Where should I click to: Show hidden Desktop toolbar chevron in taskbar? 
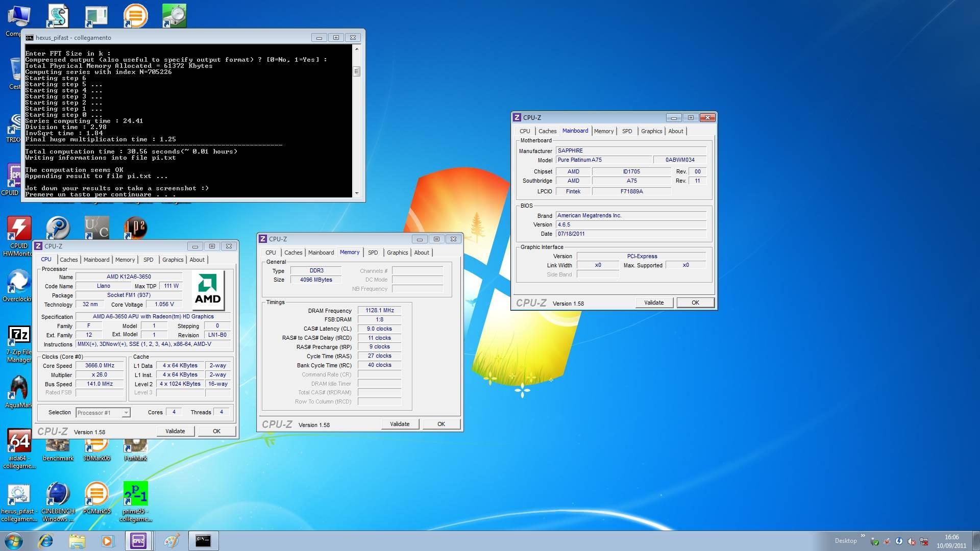tap(863, 536)
